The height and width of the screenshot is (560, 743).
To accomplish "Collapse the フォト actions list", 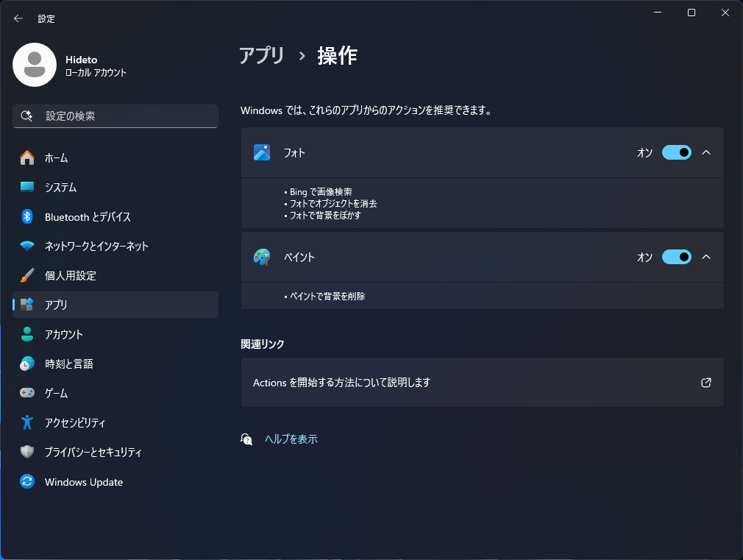I will tap(705, 152).
